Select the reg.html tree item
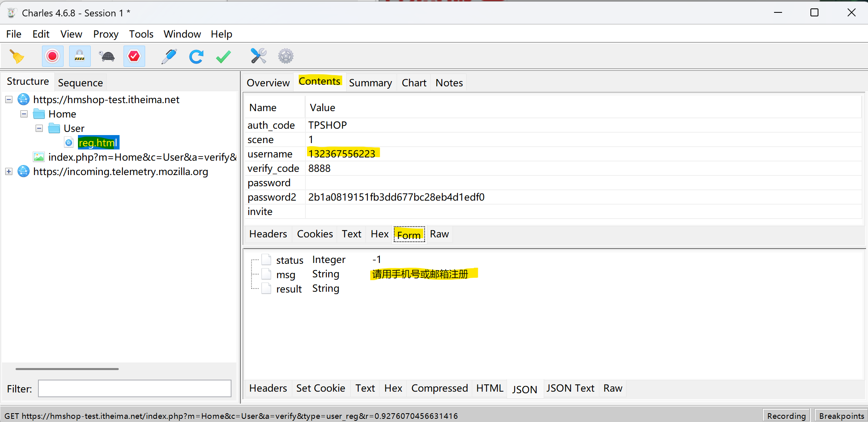 98,143
